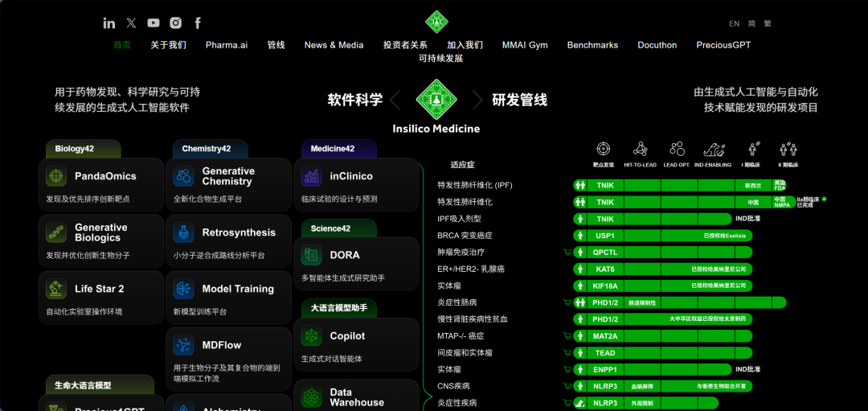Click the KIF18A pipeline progress bar
The width and height of the screenshot is (868, 411).
pos(662,286)
